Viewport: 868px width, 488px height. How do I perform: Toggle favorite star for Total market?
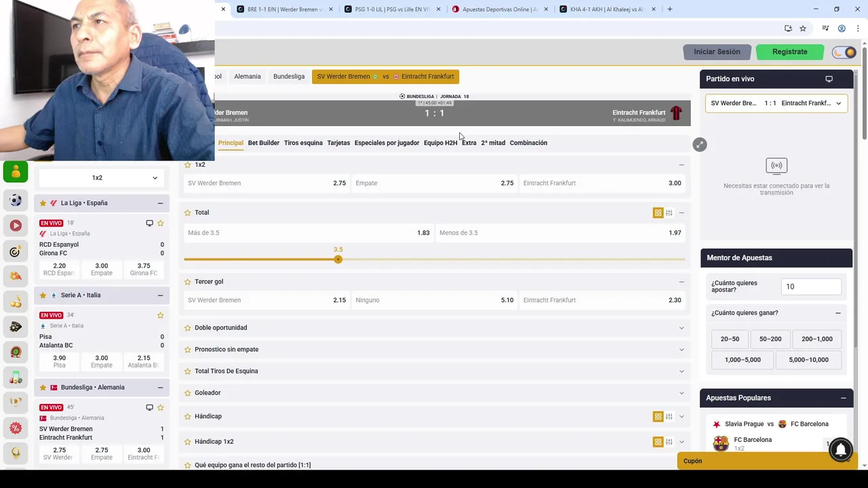188,213
